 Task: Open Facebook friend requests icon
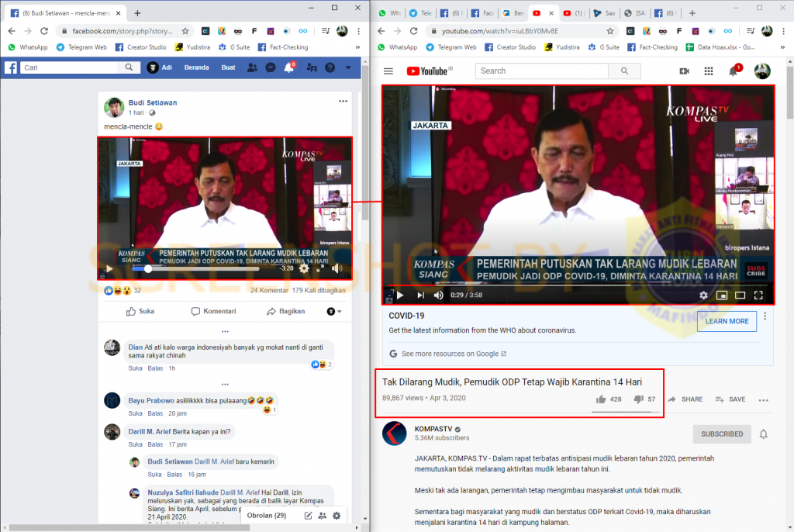(251, 67)
